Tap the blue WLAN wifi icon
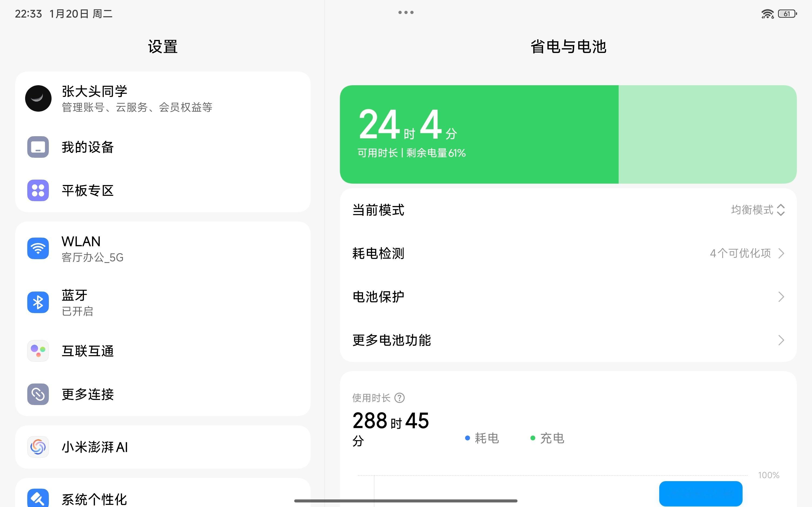 coord(38,248)
